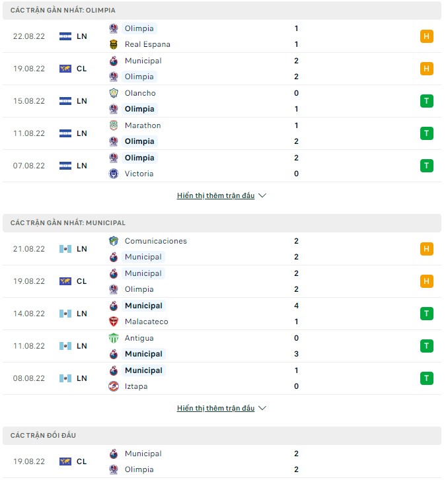Click the Comunicaciones team crest
The width and height of the screenshot is (448, 480).
[114, 241]
